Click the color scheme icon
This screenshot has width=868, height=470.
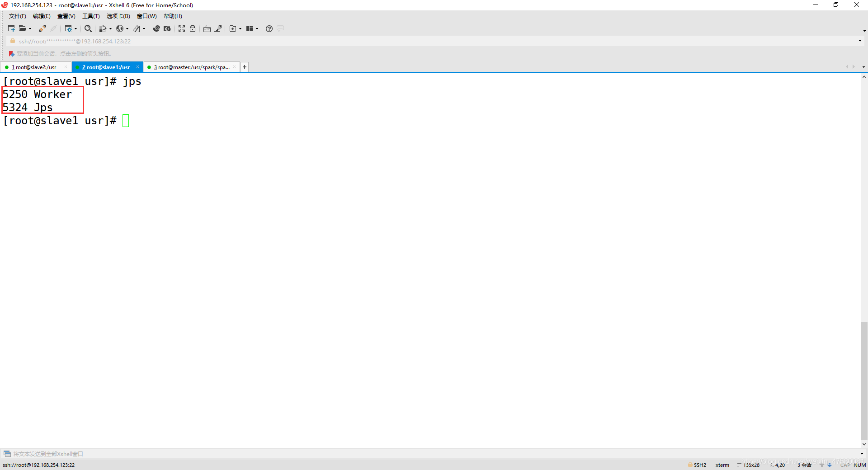click(x=103, y=28)
